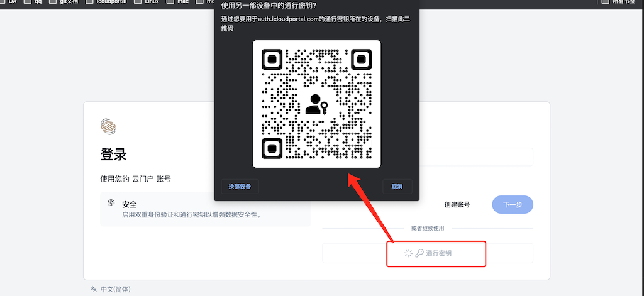Click the 安全 title text
Screen dimensions: 644x296
pyautogui.click(x=129, y=204)
